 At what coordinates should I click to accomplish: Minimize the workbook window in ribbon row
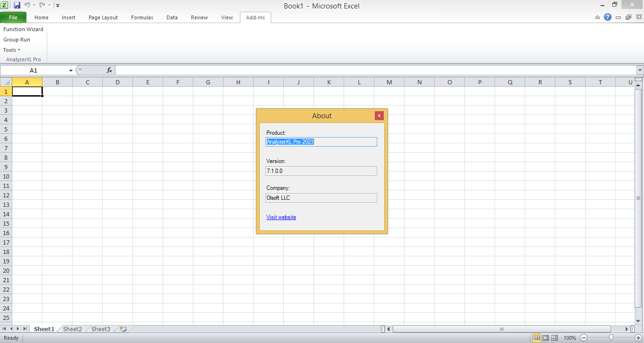tap(618, 17)
